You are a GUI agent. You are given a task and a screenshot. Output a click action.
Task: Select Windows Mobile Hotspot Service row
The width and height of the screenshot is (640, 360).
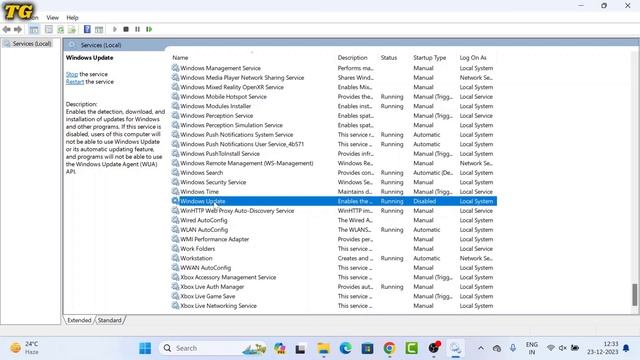334,97
